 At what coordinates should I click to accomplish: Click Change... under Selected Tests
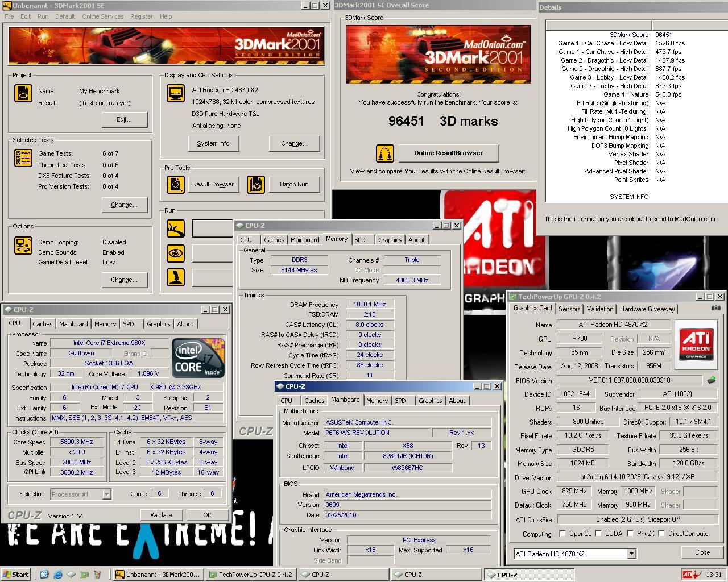(124, 205)
